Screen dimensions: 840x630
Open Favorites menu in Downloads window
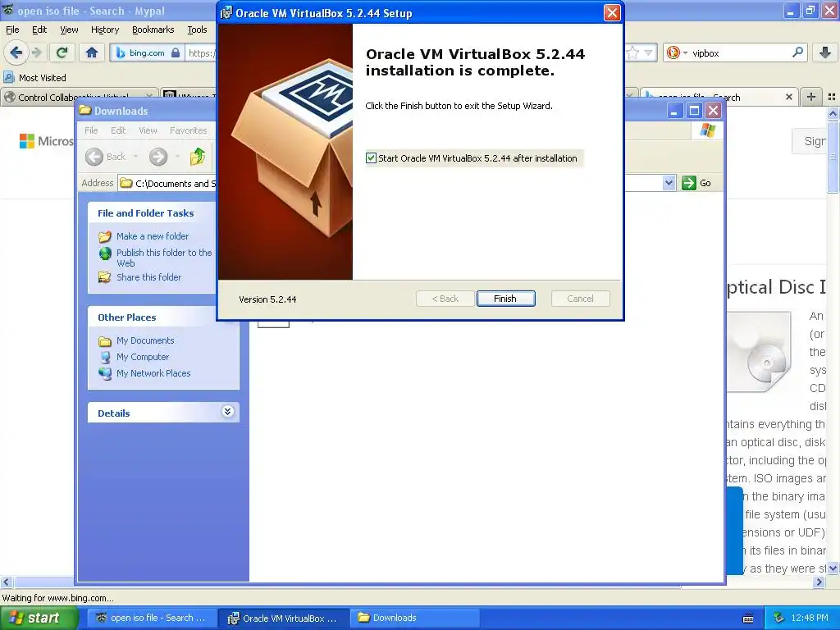(x=188, y=130)
